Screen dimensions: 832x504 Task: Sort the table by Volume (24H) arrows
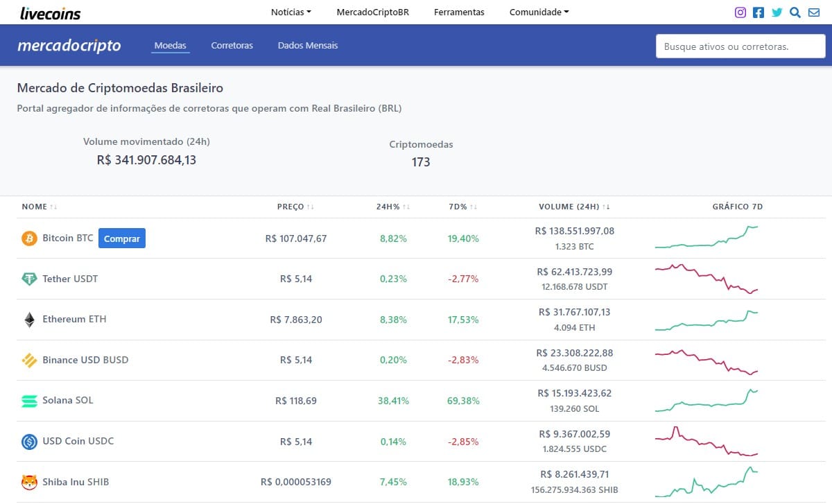tap(606, 207)
